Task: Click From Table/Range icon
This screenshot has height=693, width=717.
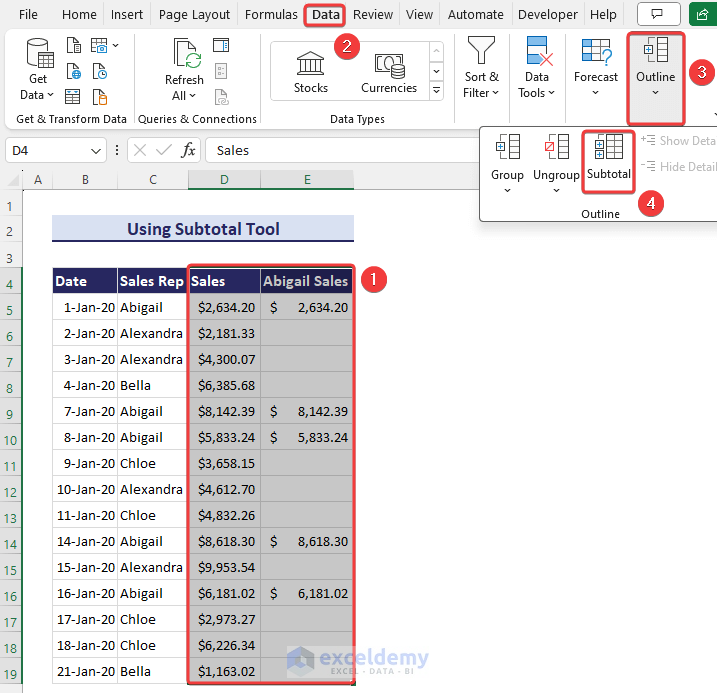Action: click(x=73, y=97)
